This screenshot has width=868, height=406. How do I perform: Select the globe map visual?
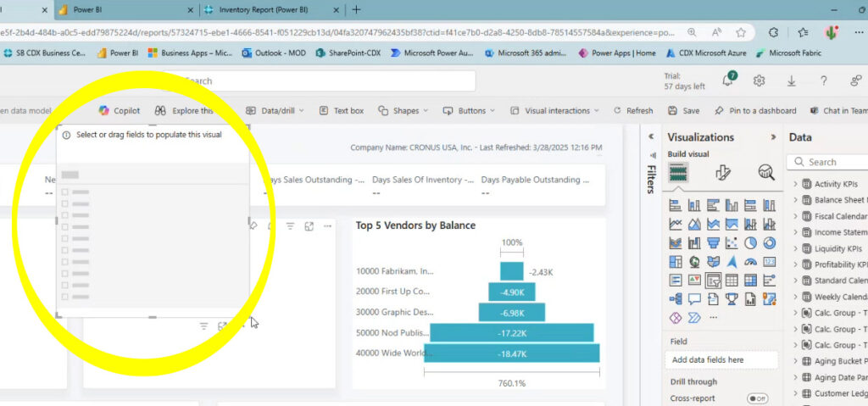[x=694, y=262]
